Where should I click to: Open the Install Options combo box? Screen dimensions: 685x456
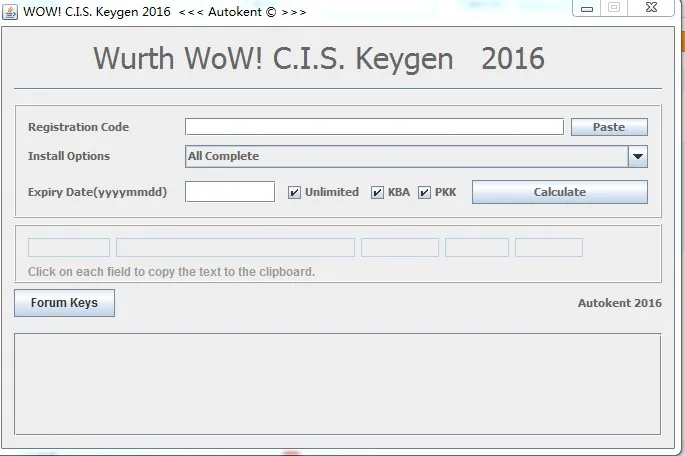click(416, 156)
